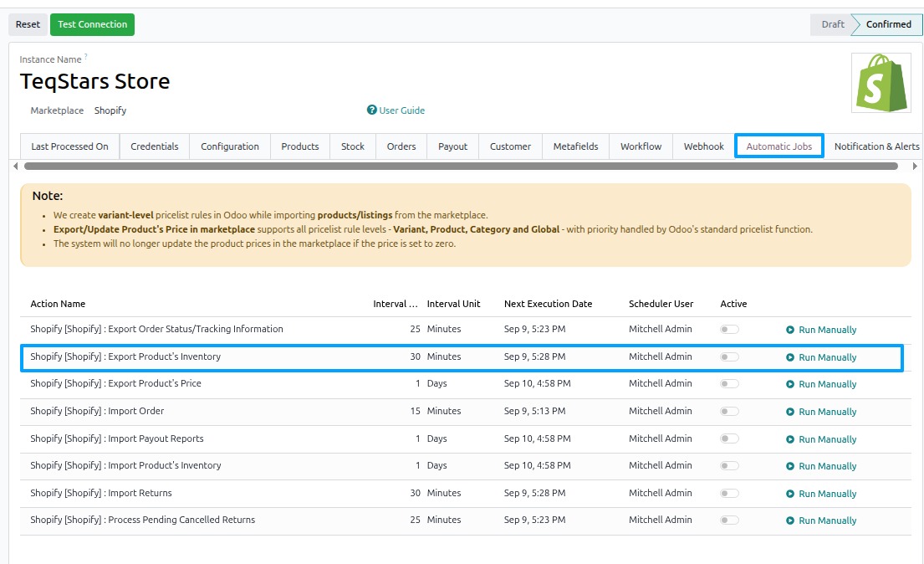Viewport: 924px width, 564px height.
Task: Click the tab bar right scroll arrow
Action: click(915, 167)
